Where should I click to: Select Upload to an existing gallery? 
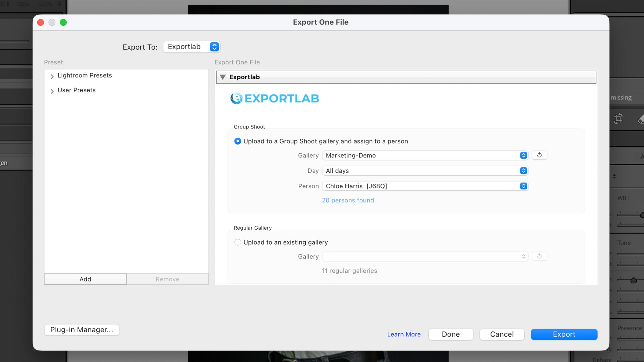point(237,242)
